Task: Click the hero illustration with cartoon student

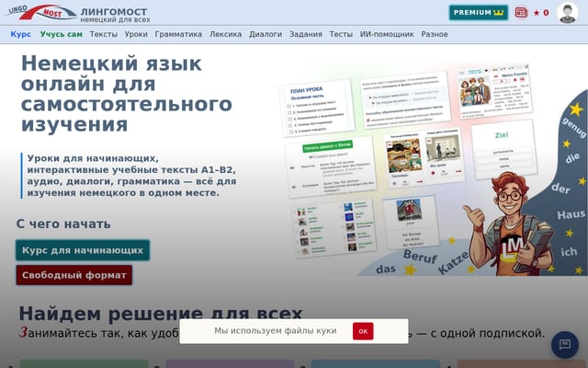Action: pos(433,169)
